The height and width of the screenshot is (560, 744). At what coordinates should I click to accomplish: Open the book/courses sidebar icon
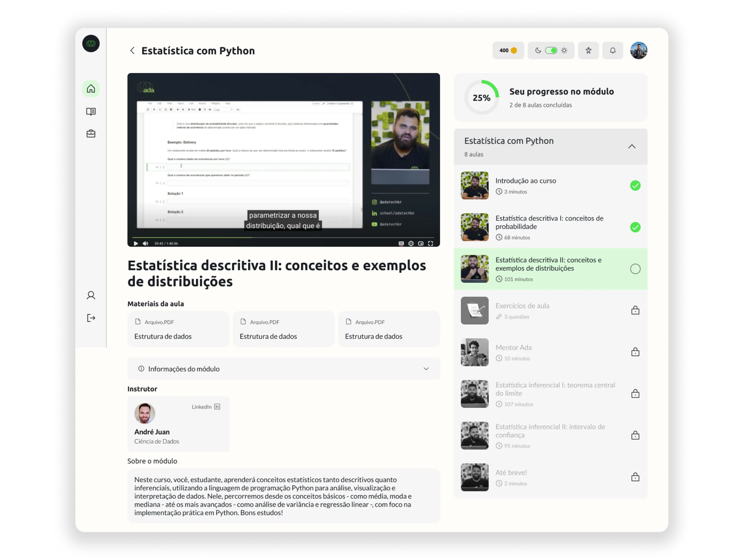[x=91, y=111]
